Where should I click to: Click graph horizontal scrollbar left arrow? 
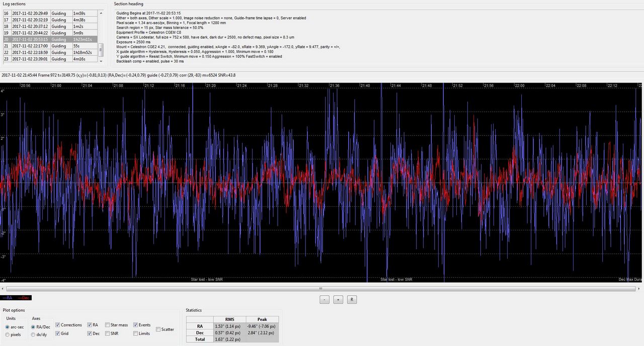click(x=3, y=289)
